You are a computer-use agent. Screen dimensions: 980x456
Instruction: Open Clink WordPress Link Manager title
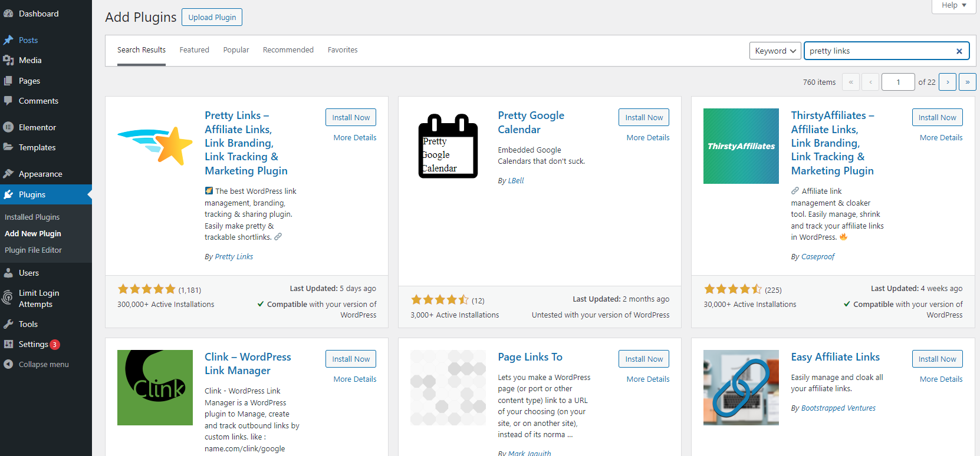248,364
